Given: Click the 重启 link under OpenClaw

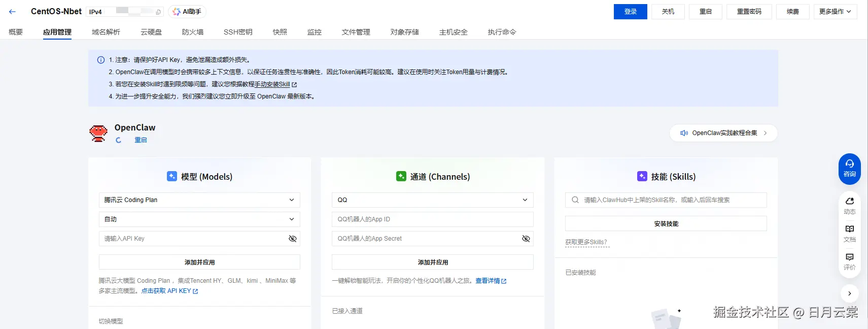Looking at the screenshot, I should [x=141, y=140].
